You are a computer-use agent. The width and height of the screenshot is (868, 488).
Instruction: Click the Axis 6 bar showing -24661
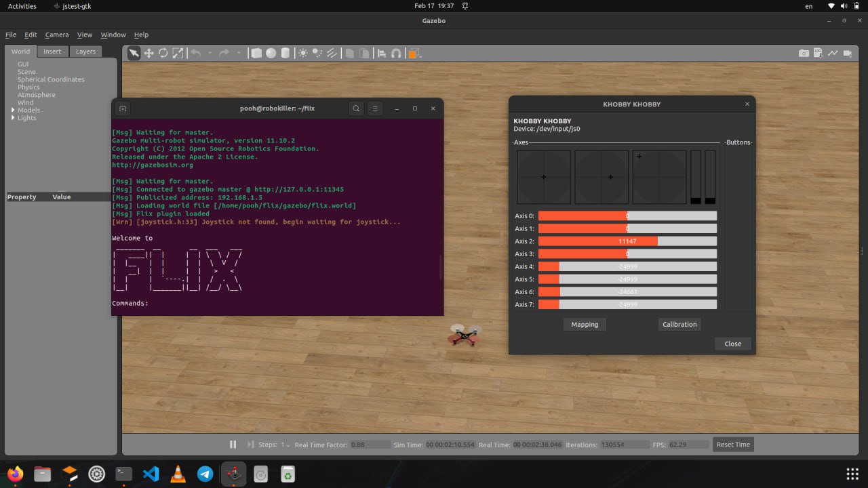click(x=627, y=292)
